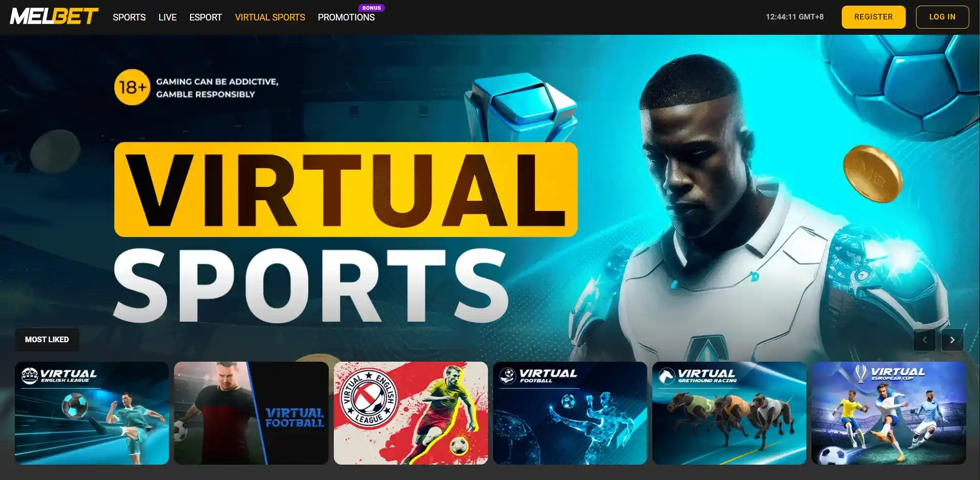Open the dark Virtual Football game with goalkeeper
The width and height of the screenshot is (980, 480).
tap(251, 413)
